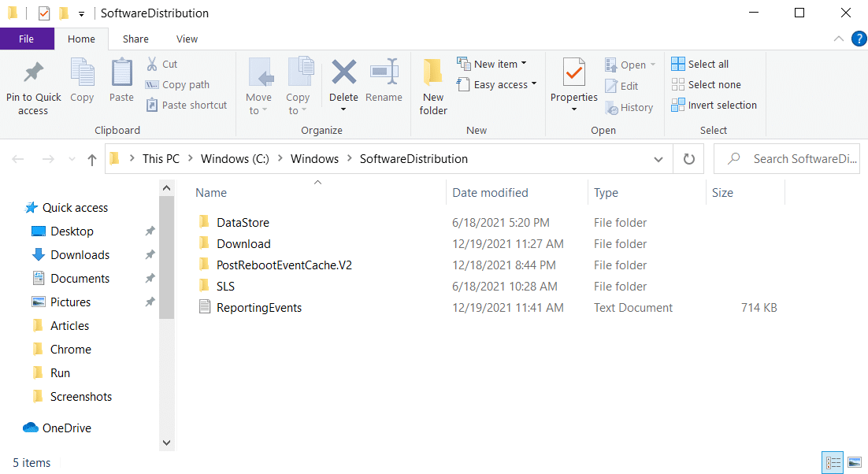The image size is (868, 474).
Task: Click the History icon in the Open group
Action: pyautogui.click(x=629, y=107)
